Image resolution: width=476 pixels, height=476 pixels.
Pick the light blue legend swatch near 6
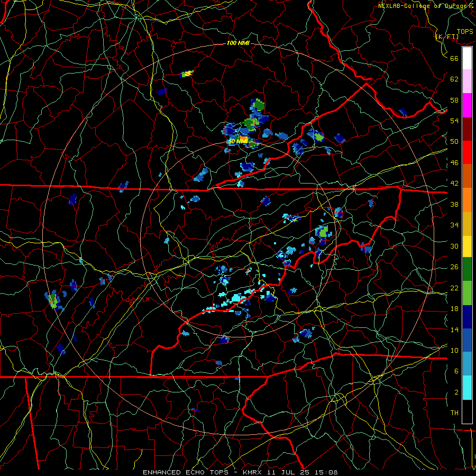(467, 363)
